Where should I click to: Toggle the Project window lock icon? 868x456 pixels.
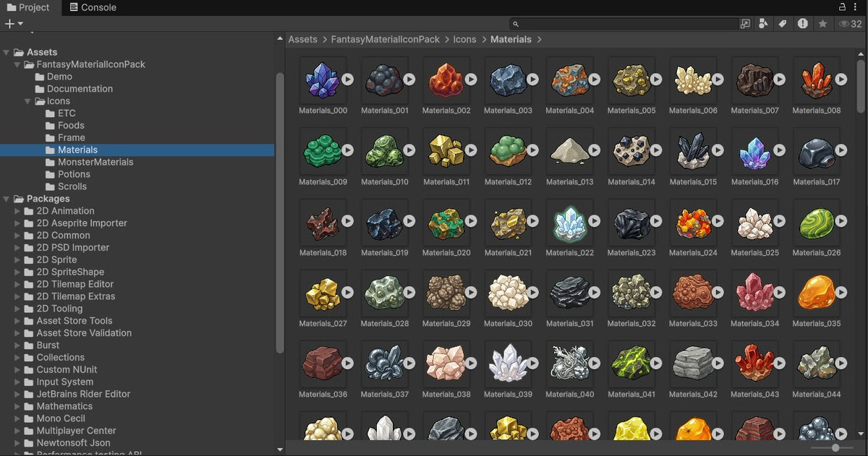842,7
